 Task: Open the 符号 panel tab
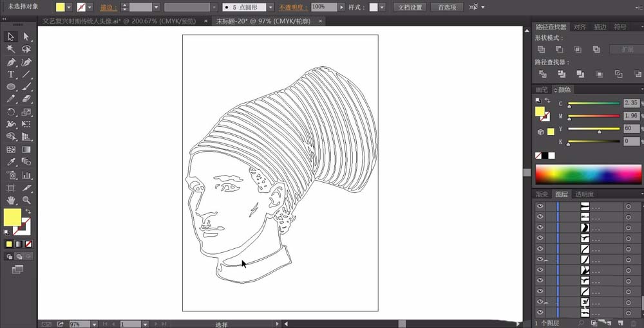tap(620, 27)
